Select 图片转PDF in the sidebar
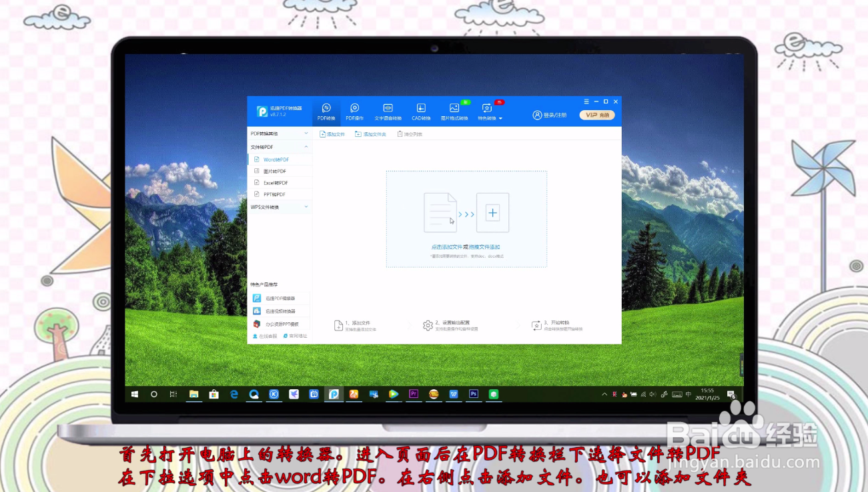 [x=280, y=172]
